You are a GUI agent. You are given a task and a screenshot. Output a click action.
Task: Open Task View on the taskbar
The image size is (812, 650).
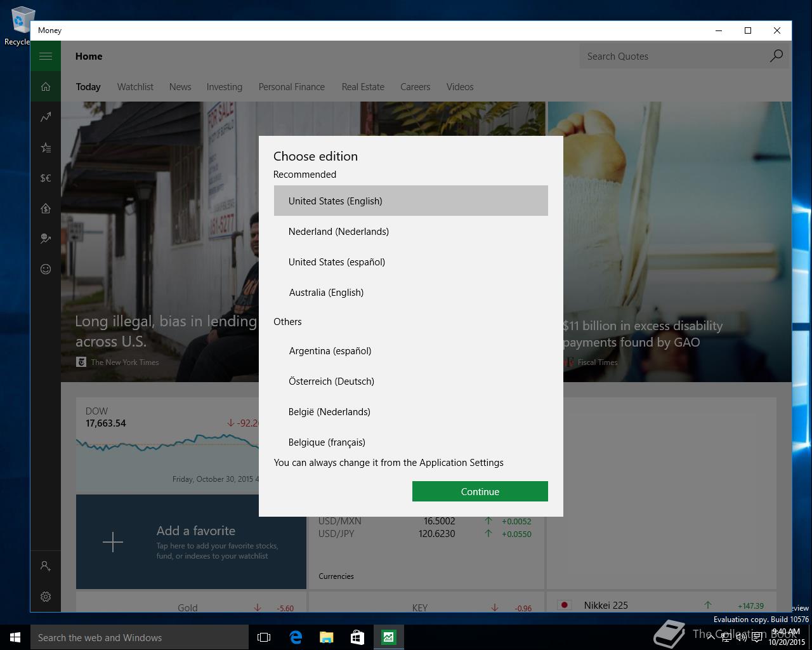264,637
